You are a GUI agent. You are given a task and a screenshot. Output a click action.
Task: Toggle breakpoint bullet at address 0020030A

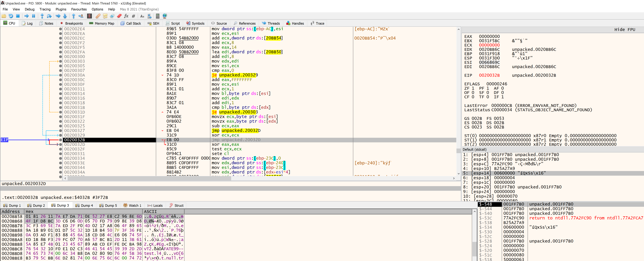61,75
